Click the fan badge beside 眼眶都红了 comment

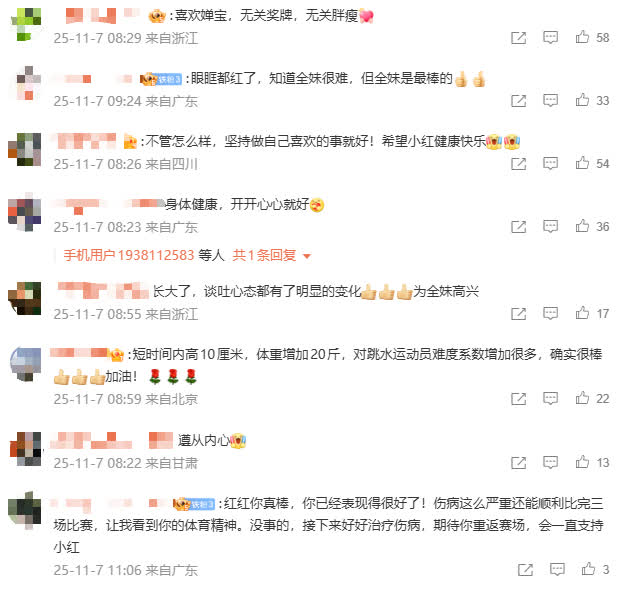click(162, 79)
